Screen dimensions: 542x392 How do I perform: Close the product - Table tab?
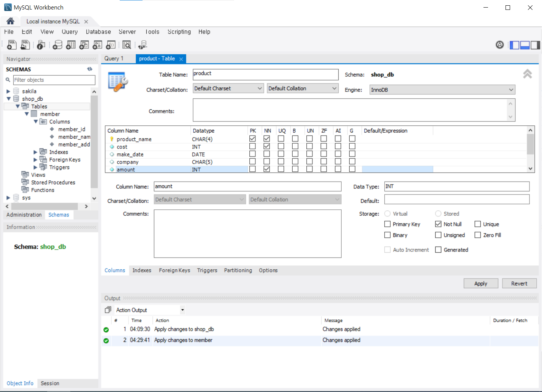[181, 59]
